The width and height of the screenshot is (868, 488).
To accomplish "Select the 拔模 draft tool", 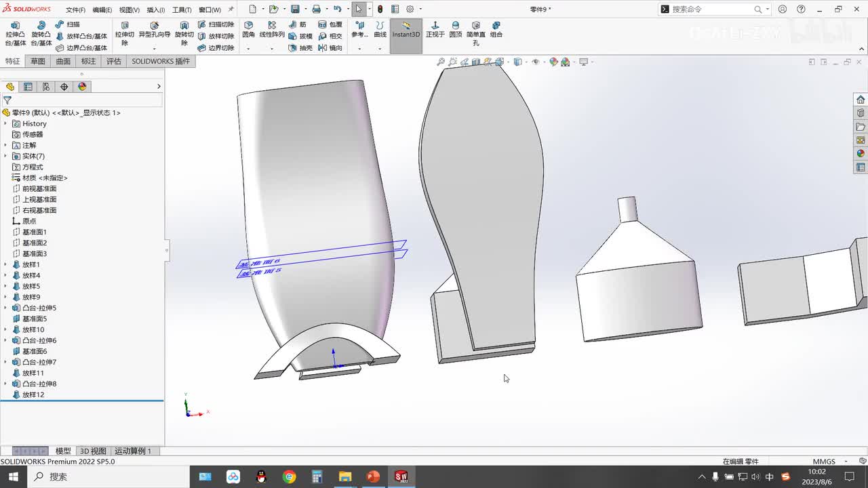I will click(x=300, y=36).
